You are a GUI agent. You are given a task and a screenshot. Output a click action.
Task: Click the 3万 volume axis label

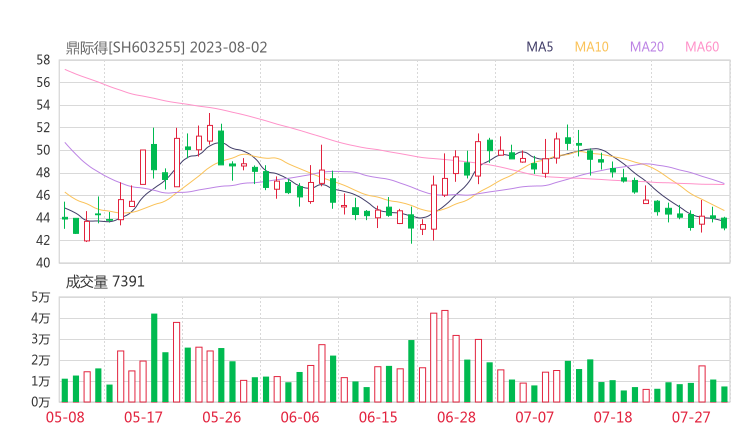pos(41,339)
